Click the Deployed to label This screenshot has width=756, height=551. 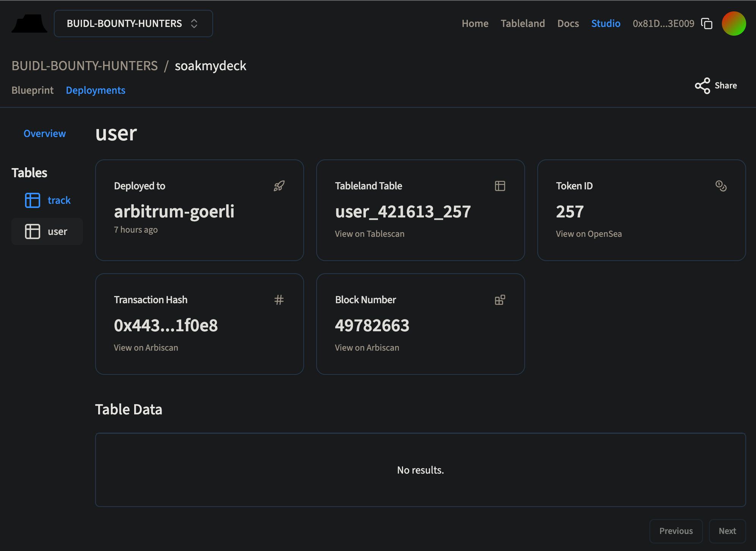point(140,186)
